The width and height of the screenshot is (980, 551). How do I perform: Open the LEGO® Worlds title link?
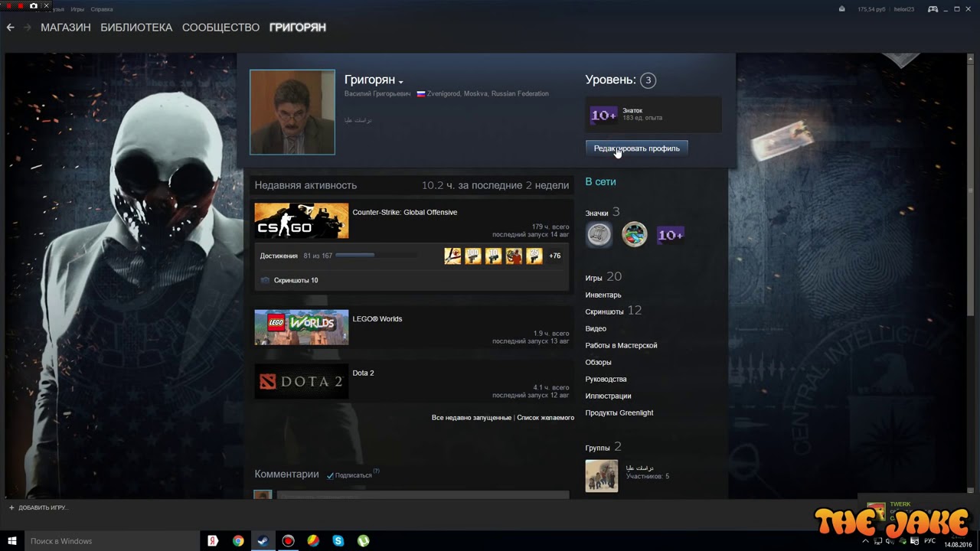coord(377,318)
